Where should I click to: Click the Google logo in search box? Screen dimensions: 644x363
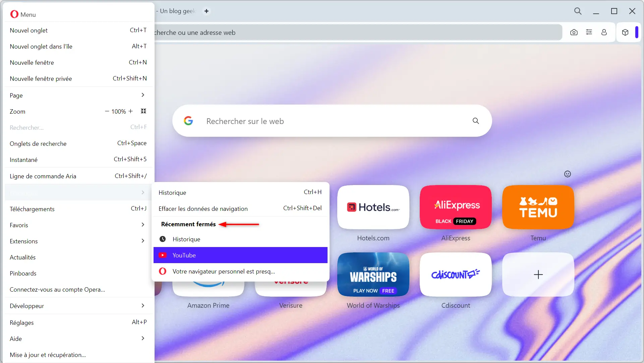(x=188, y=121)
